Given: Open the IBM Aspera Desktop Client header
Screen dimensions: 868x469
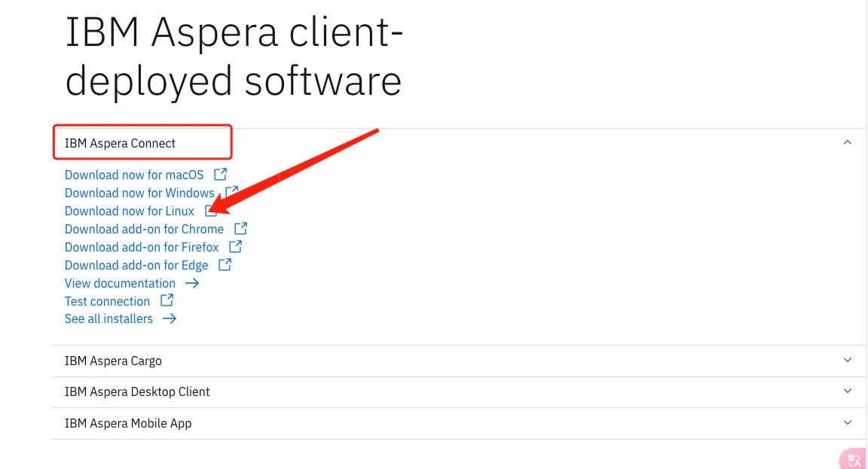Looking at the screenshot, I should point(459,392).
